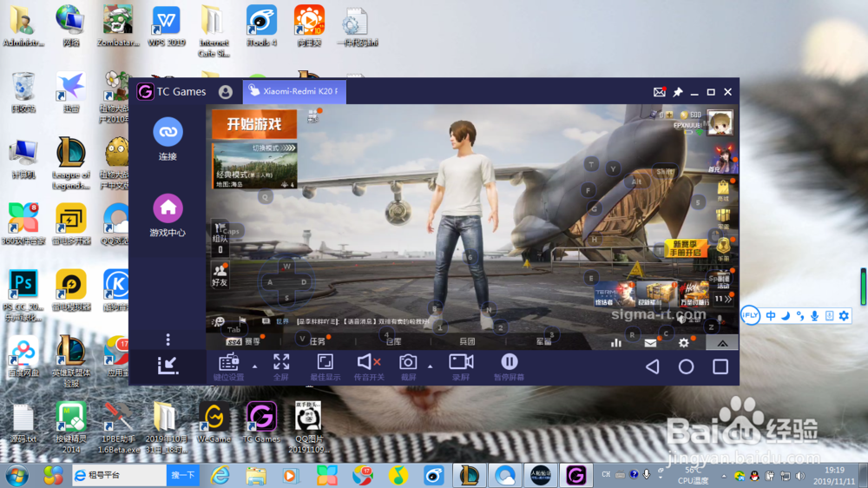The width and height of the screenshot is (868, 488).
Task: Open the Windows Start button
Action: [16, 476]
